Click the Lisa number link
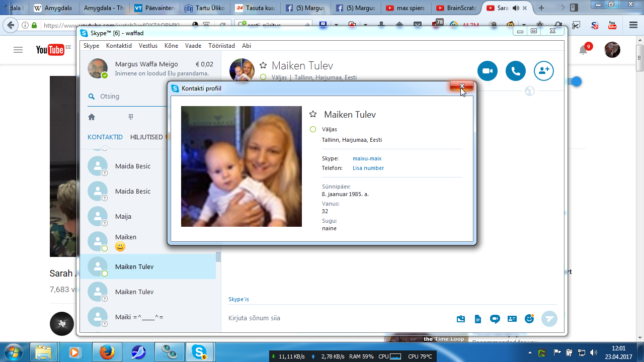The height and width of the screenshot is (362, 644). (368, 168)
